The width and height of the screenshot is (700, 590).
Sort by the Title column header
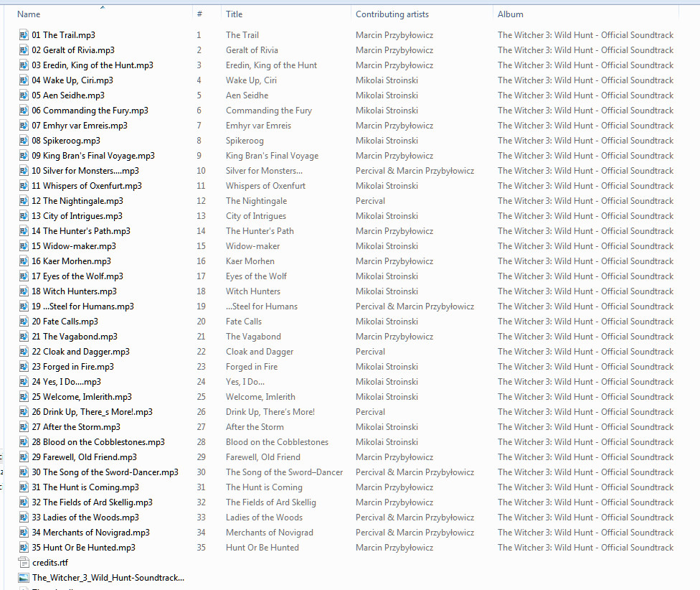click(234, 14)
